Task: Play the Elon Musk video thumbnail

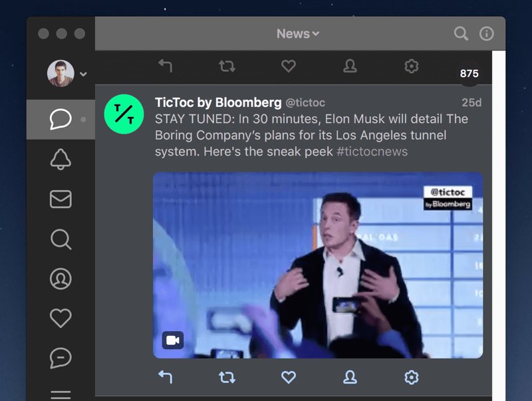Action: pyautogui.click(x=318, y=265)
